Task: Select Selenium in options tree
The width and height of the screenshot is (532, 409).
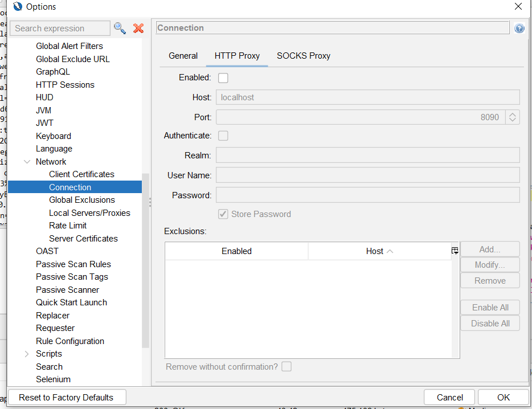Action: pyautogui.click(x=53, y=379)
